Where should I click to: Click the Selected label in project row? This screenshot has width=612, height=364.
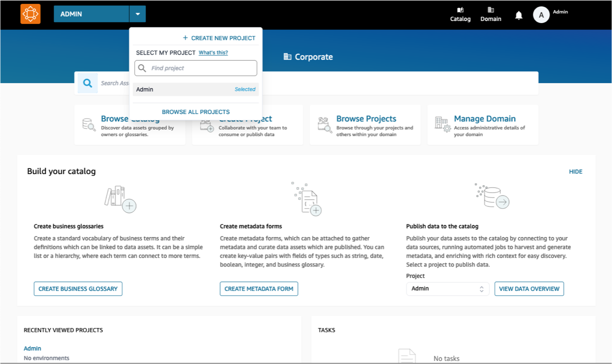tap(245, 89)
